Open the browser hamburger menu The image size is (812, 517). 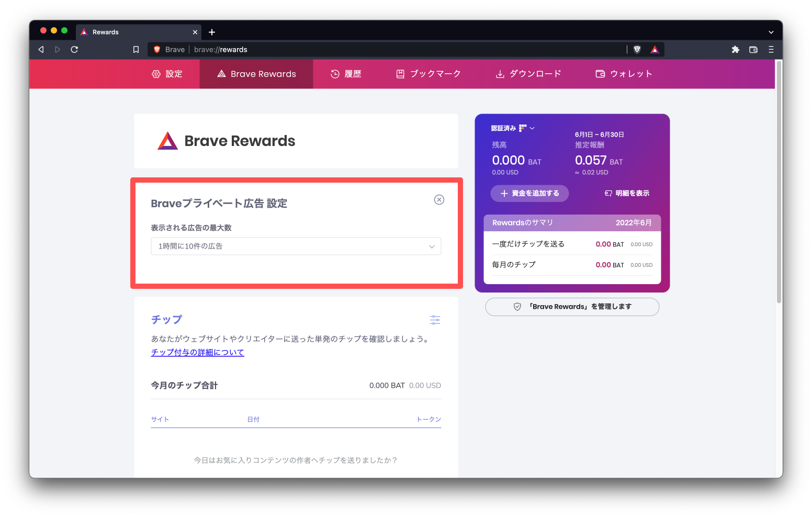tap(771, 49)
